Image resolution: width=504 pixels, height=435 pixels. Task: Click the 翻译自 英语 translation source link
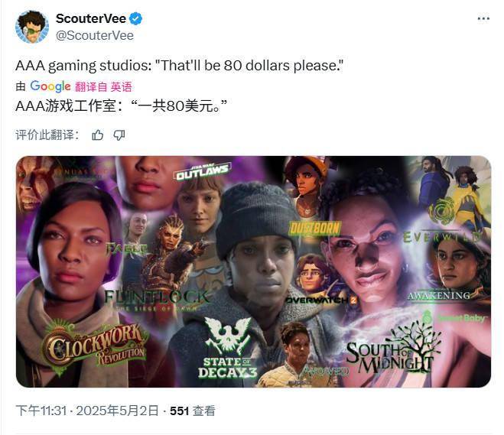(103, 86)
